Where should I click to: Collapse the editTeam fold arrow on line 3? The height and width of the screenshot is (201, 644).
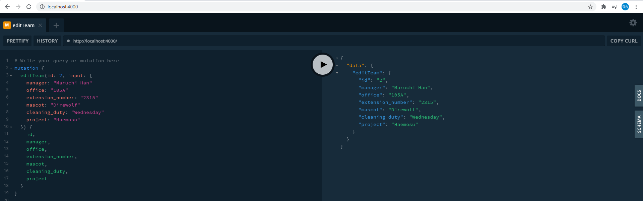(11, 76)
